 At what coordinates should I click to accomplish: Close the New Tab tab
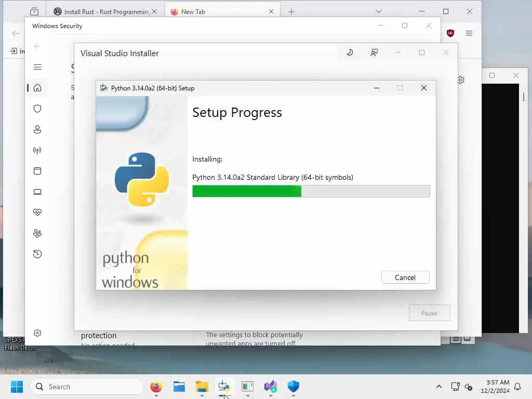(271, 11)
